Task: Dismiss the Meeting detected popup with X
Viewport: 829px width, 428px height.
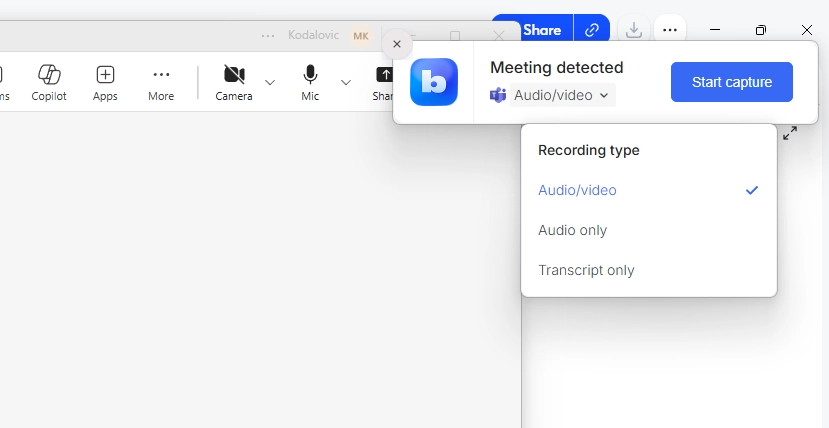Action: click(397, 44)
